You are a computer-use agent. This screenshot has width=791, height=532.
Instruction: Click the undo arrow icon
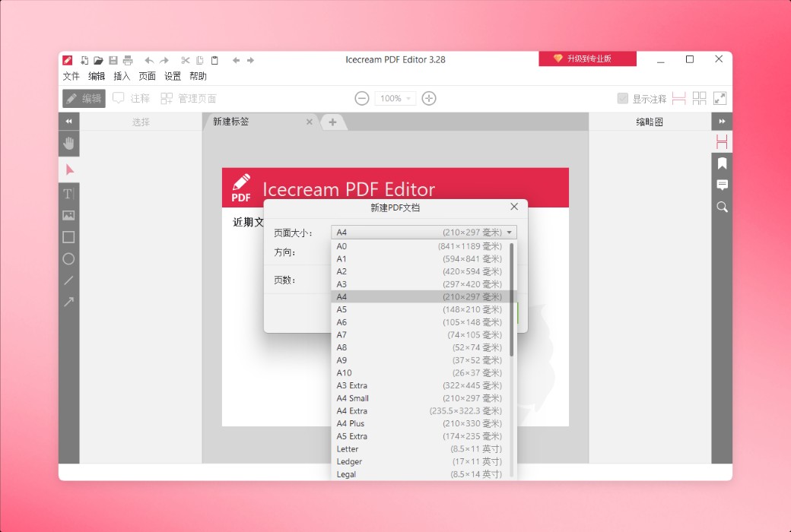149,59
